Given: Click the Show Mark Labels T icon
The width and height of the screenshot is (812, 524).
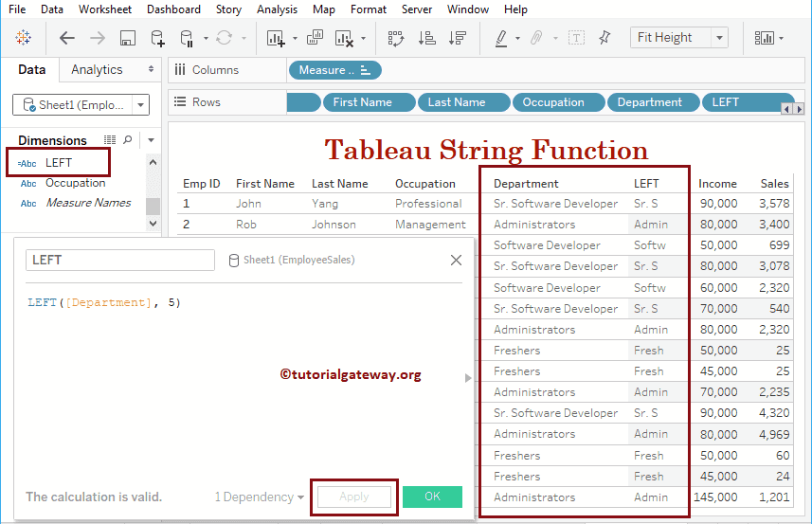Looking at the screenshot, I should pos(576,38).
